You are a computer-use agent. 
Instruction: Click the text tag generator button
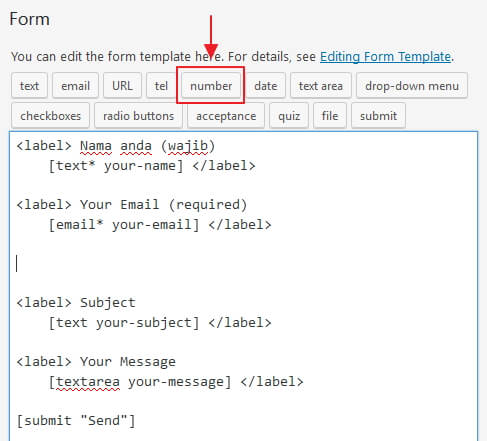pyautogui.click(x=29, y=86)
